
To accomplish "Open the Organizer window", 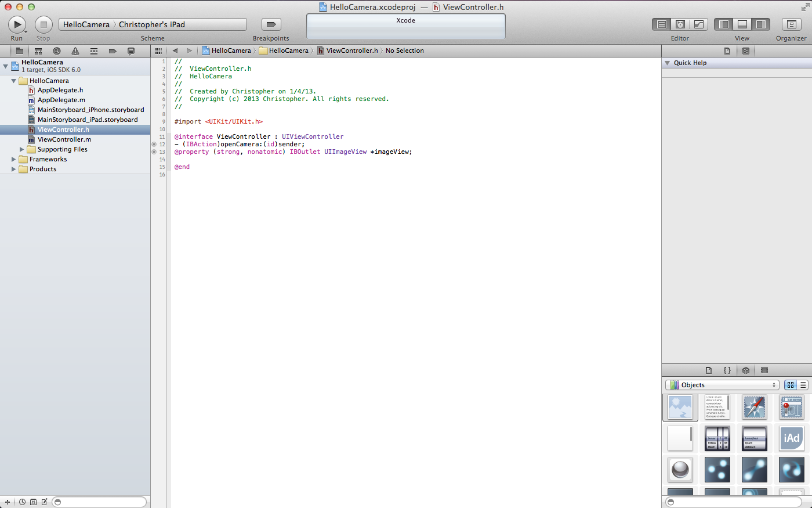I will point(791,24).
